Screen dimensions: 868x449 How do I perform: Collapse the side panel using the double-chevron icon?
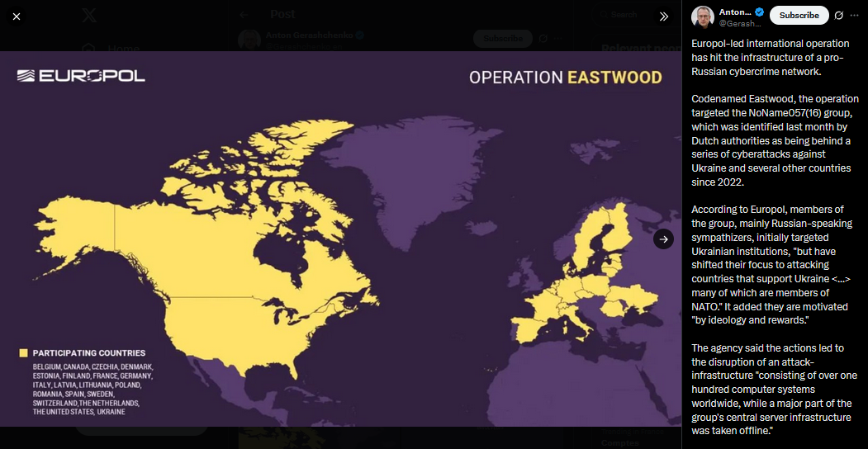(x=664, y=17)
